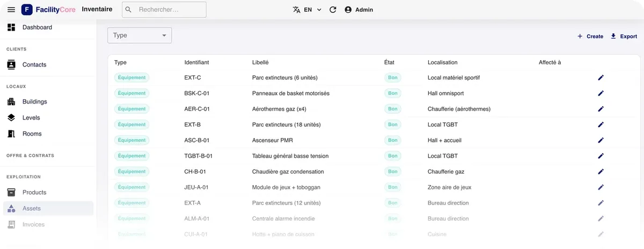Screen dimensions: 644x249
Task: Click the 'Aérothermes gaz (x4)' label
Action: 279,109
